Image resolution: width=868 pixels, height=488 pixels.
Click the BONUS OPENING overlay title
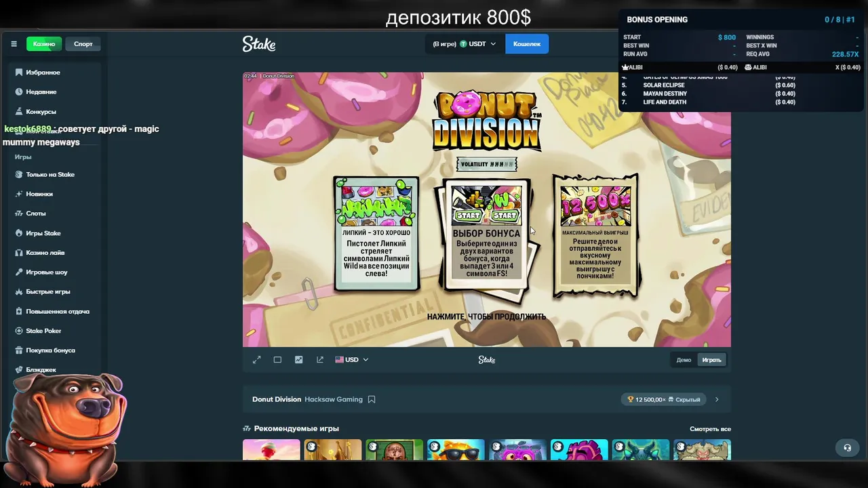[657, 20]
